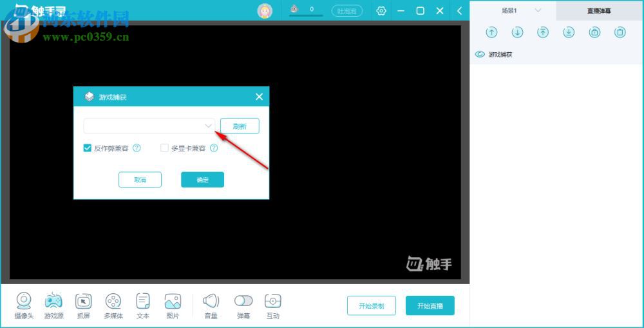Image resolution: width=644 pixels, height=328 pixels.
Task: Open the 音量 volume control
Action: tap(211, 305)
